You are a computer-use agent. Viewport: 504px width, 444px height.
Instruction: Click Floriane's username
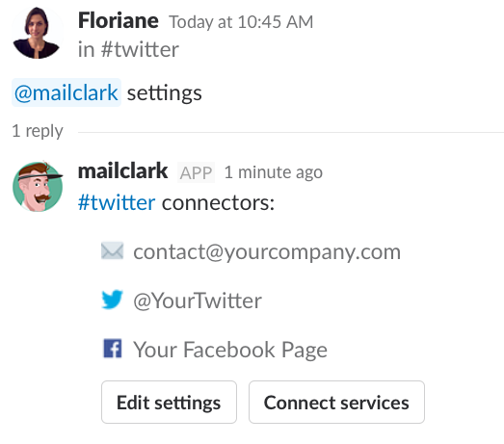point(119,20)
